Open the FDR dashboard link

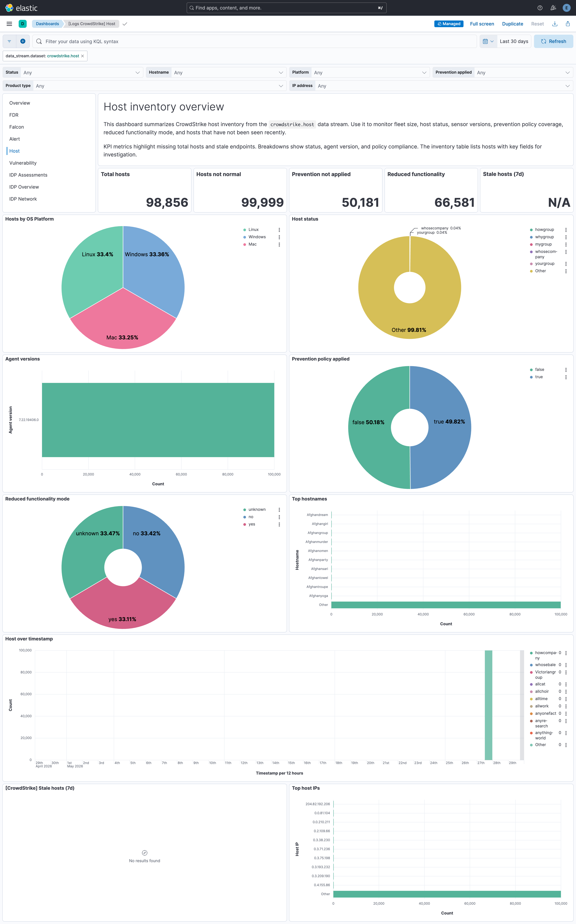coord(14,115)
